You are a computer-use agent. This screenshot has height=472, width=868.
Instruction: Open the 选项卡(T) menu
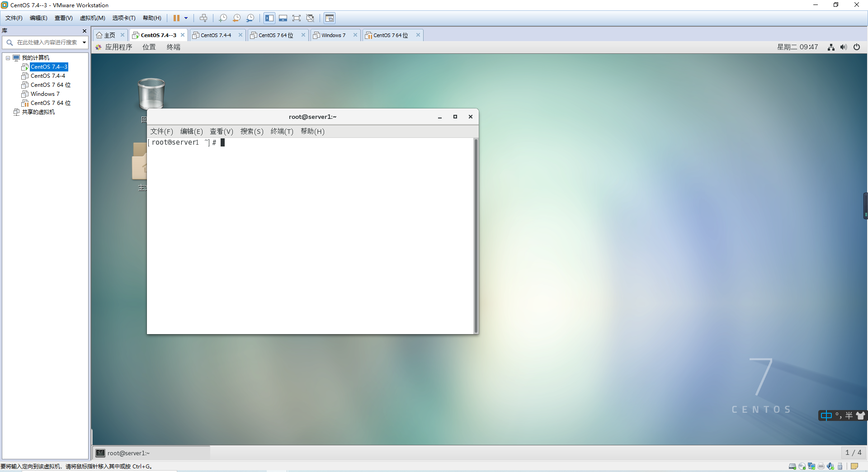[x=124, y=18]
